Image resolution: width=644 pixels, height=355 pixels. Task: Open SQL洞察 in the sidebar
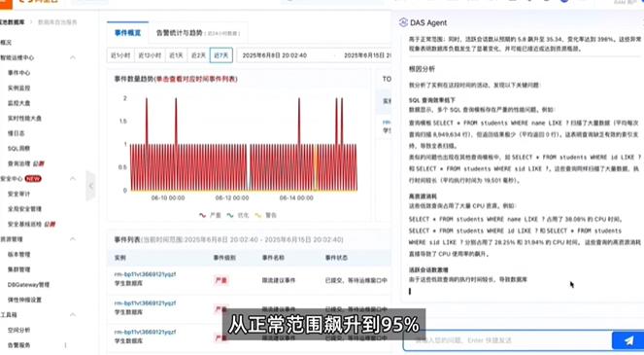click(x=18, y=148)
